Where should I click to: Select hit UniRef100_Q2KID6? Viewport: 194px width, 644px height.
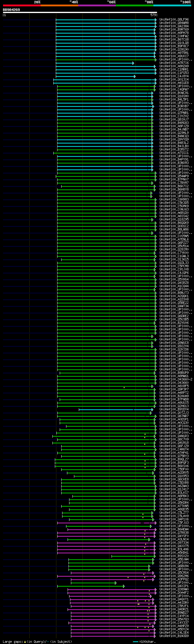[x=174, y=349]
